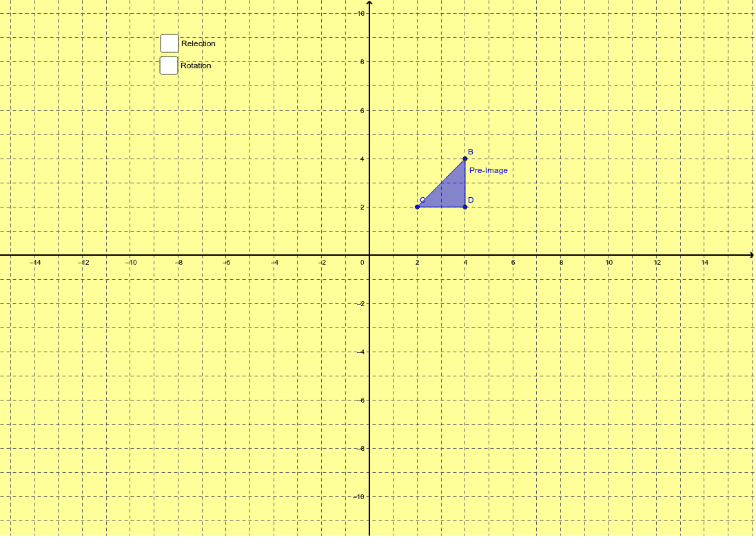
Task: Click the x-axis label −8
Action: pos(178,263)
